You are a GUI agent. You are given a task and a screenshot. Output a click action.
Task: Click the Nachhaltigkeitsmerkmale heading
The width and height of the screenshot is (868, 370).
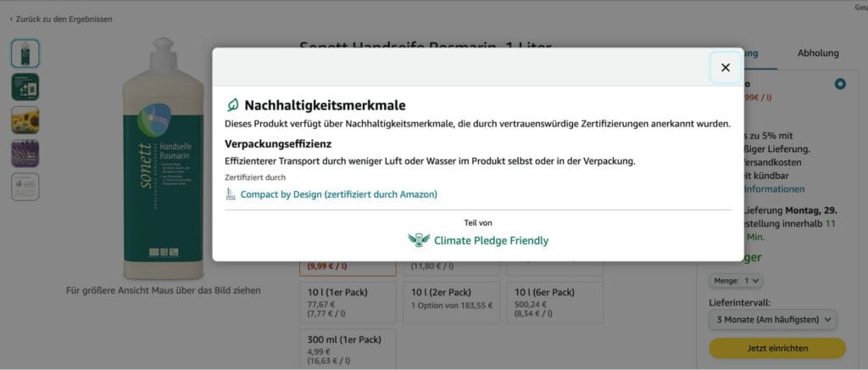pyautogui.click(x=325, y=105)
